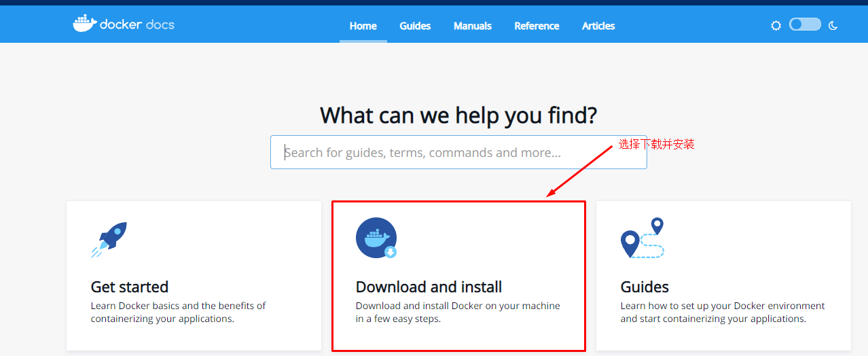
Task: Open the Get started heading link
Action: pyautogui.click(x=130, y=287)
